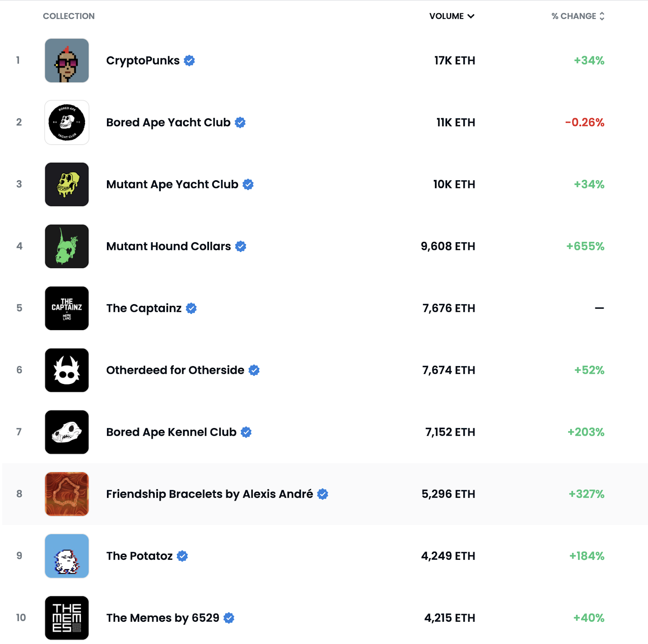Image resolution: width=648 pixels, height=644 pixels.
Task: Click the Bored Ape Yacht Club logo icon
Action: coord(67,122)
